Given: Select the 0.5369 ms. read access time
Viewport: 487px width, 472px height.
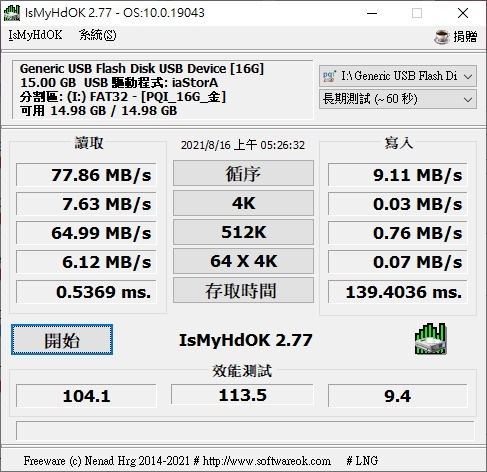Looking at the screenshot, I should click(86, 292).
